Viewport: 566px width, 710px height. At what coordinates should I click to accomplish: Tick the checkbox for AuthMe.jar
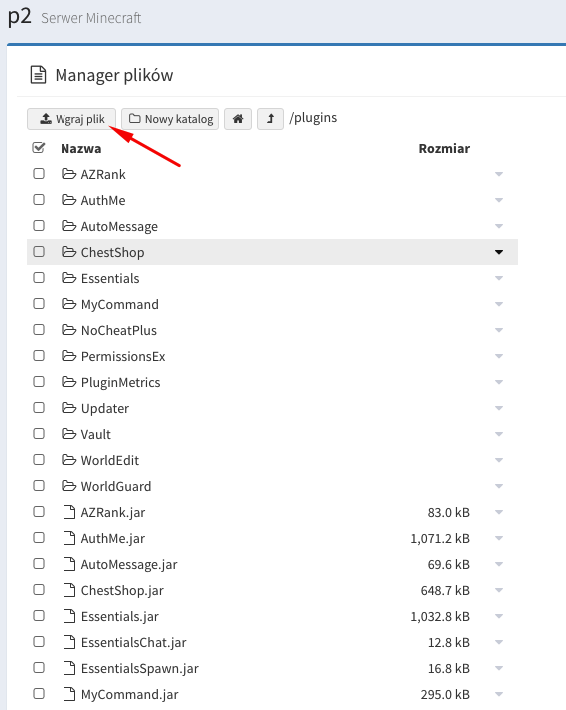tap(39, 537)
